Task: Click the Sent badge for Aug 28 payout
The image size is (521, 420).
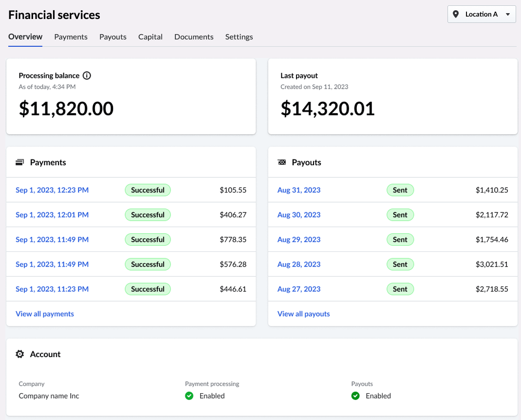Action: coord(400,264)
